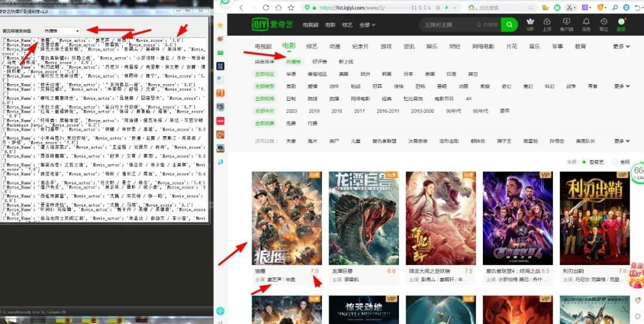The width and height of the screenshot is (644, 324).
Task: Click the scissors screenshot tool in browser toolbar
Action: pos(569,7)
